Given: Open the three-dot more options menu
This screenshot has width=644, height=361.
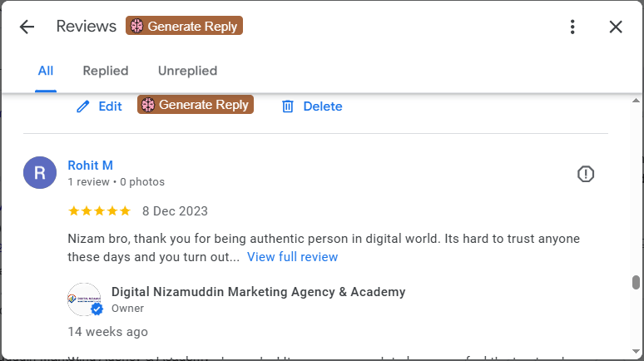Looking at the screenshot, I should (x=572, y=27).
